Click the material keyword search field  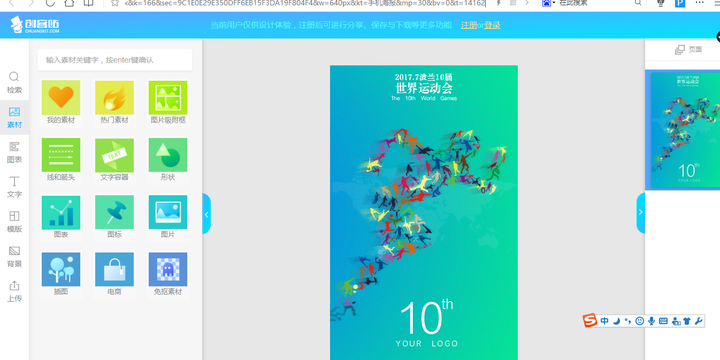[115, 60]
